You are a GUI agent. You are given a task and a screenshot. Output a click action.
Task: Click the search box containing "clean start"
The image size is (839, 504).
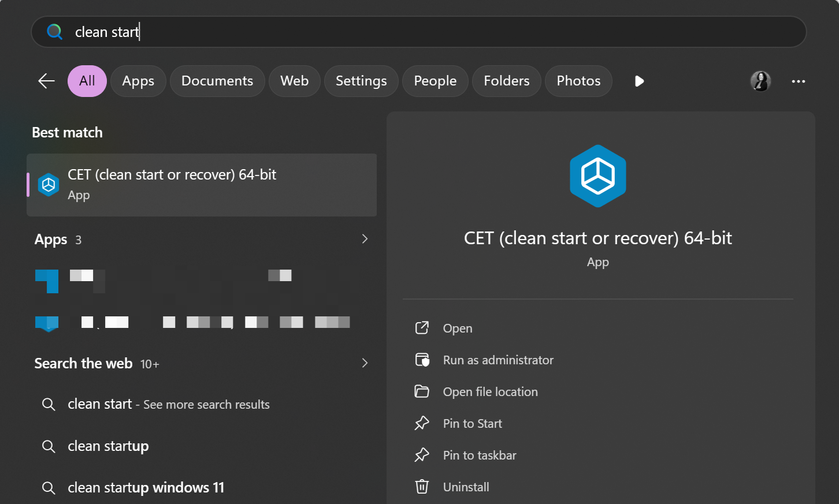tap(418, 32)
